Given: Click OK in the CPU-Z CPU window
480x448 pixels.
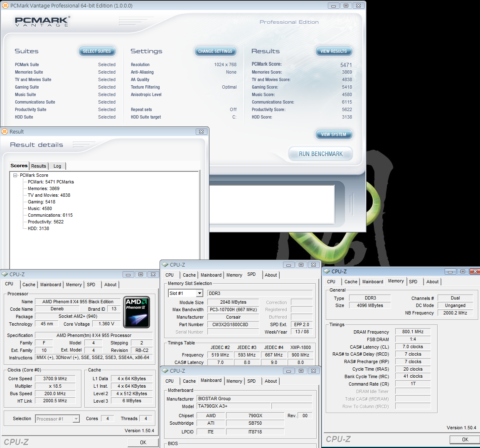Looking at the screenshot, I should pos(143,442).
